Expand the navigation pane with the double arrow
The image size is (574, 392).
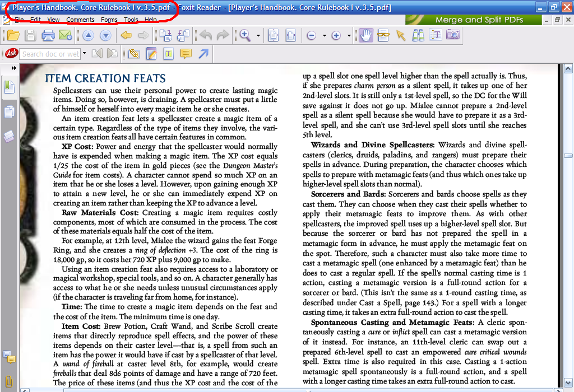(x=13, y=68)
